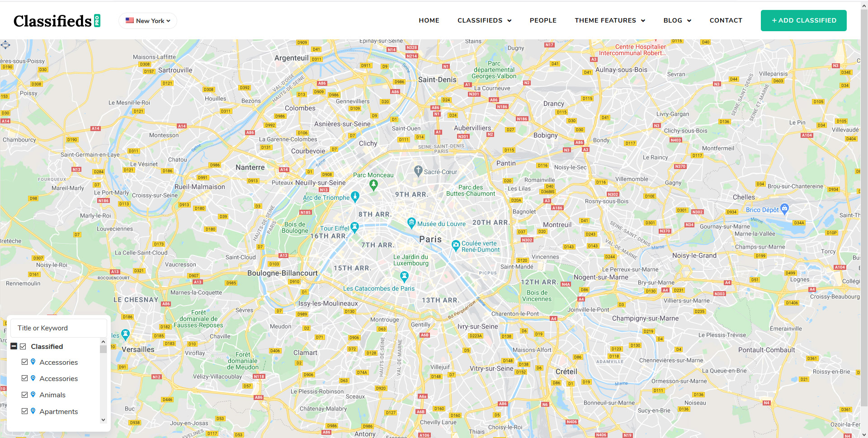Screen dimensions: 868x438
Task: Expand the Classifieds menu chevron
Action: click(509, 21)
